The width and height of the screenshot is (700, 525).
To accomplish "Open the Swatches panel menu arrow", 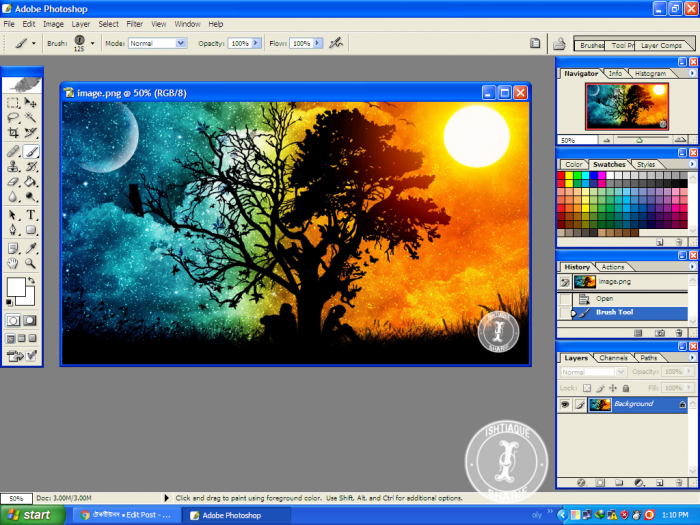I will coord(692,164).
